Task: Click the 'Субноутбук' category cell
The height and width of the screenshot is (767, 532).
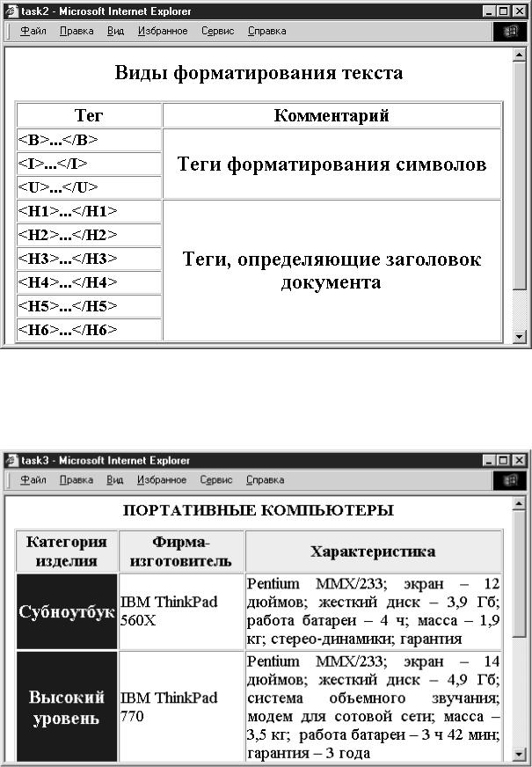Action: (x=67, y=611)
